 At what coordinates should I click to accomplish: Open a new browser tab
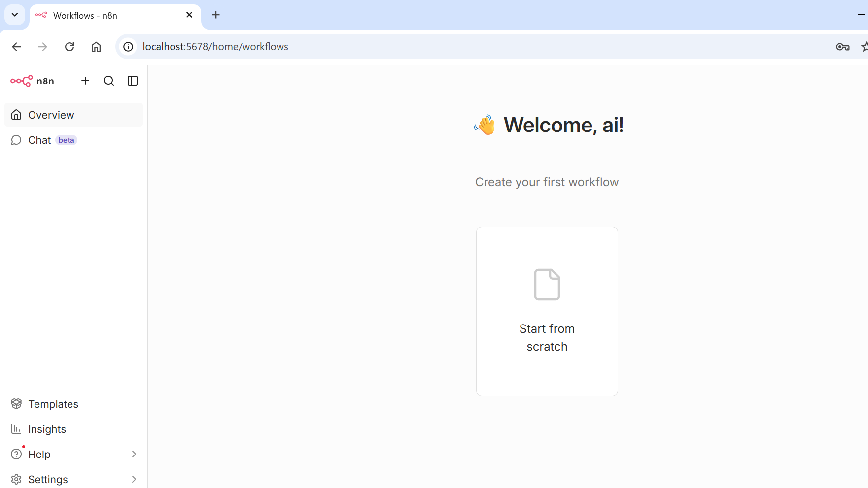(x=216, y=15)
